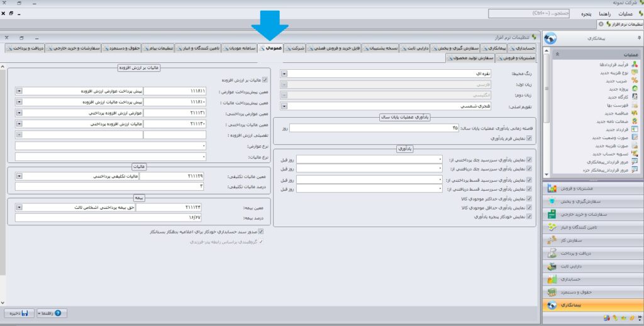This screenshot has height=326, width=644.
Task: Click the راهنما help button at bottom
Action: pos(52,313)
